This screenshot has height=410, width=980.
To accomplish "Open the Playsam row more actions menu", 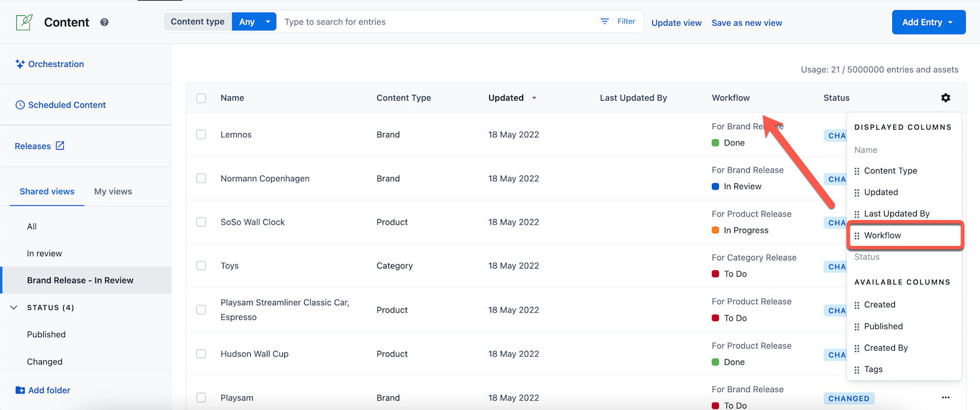I will coord(945,397).
